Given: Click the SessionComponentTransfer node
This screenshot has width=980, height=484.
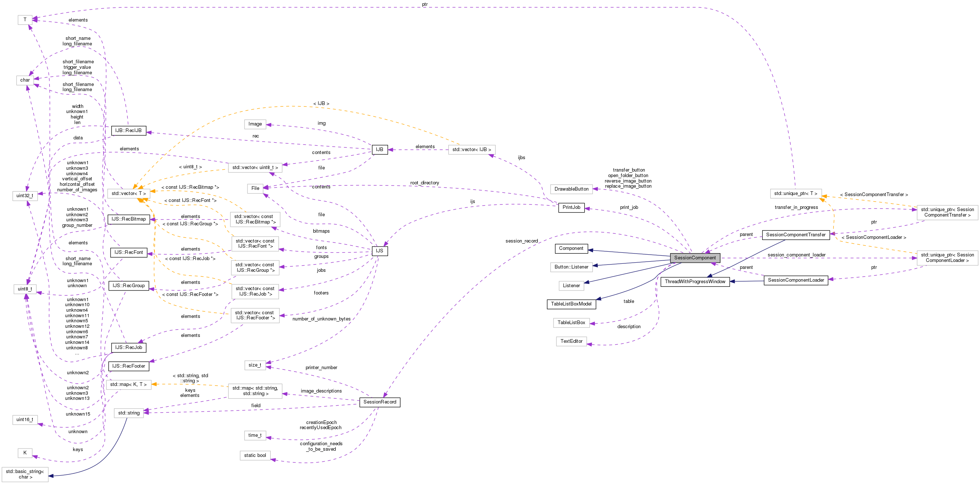Looking at the screenshot, I should pyautogui.click(x=796, y=235).
